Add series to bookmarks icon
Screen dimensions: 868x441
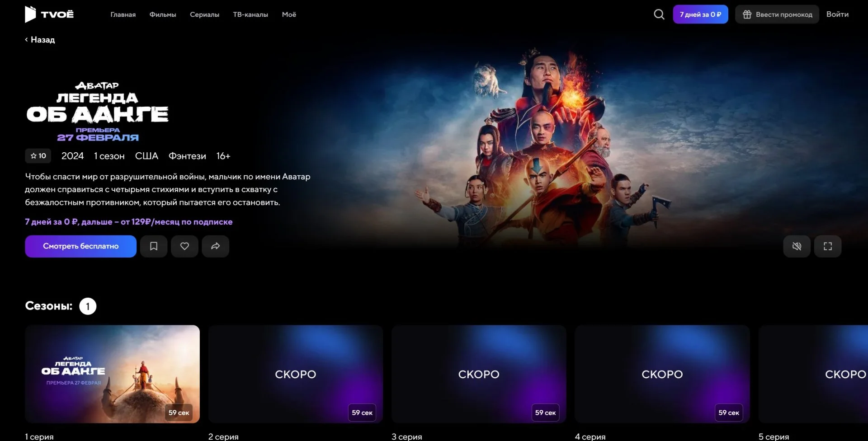(x=154, y=246)
